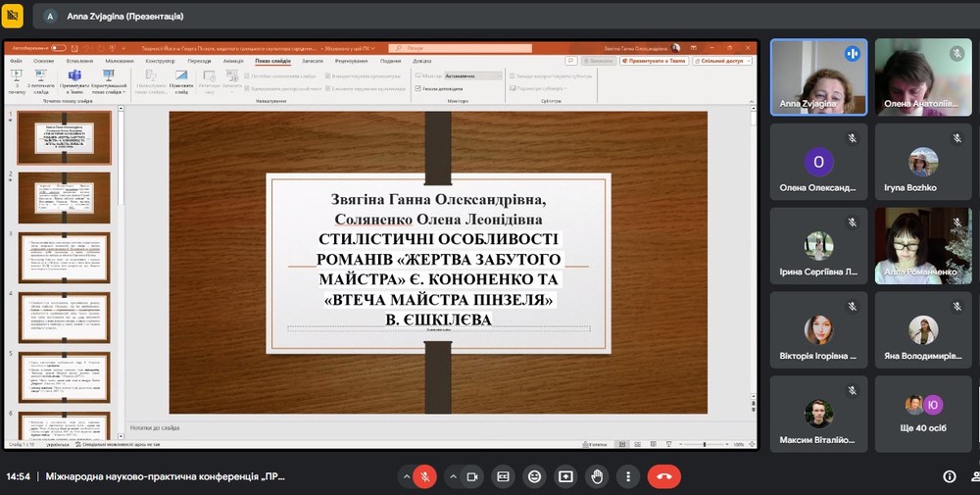This screenshot has width=980, height=495.
Task: Open the 'Ще 40 осіб' participants tile
Action: click(924, 415)
